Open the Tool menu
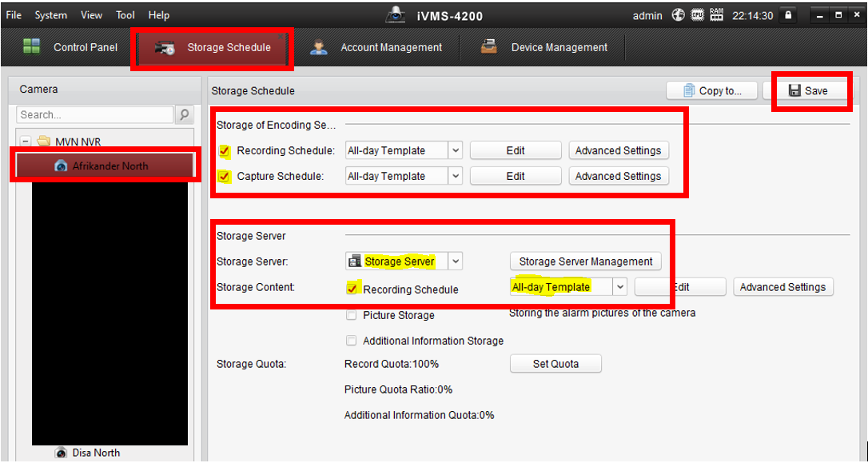 [125, 15]
